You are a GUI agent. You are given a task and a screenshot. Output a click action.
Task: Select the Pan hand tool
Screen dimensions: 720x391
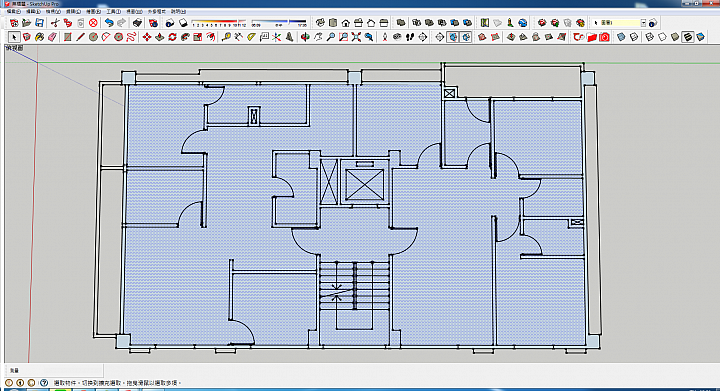(318, 37)
